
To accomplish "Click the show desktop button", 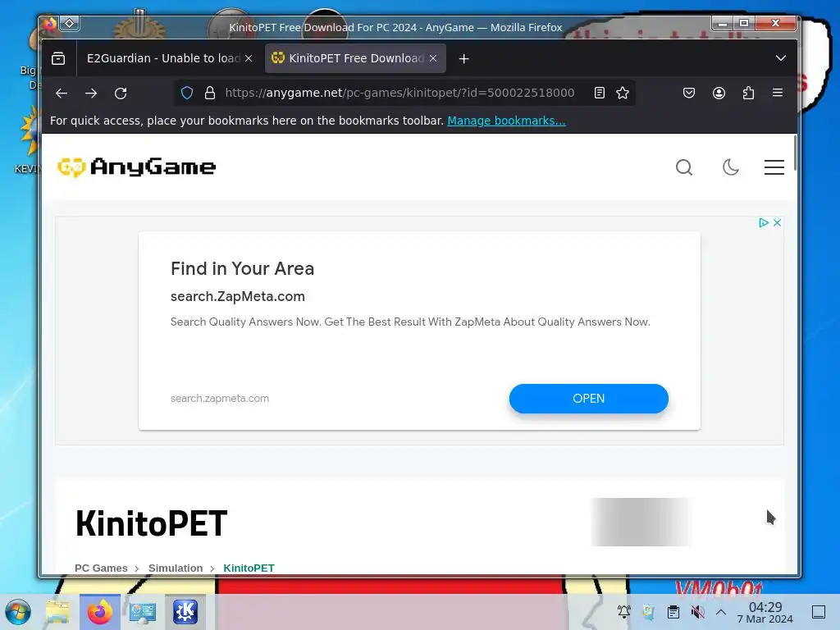I will pyautogui.click(x=819, y=612).
